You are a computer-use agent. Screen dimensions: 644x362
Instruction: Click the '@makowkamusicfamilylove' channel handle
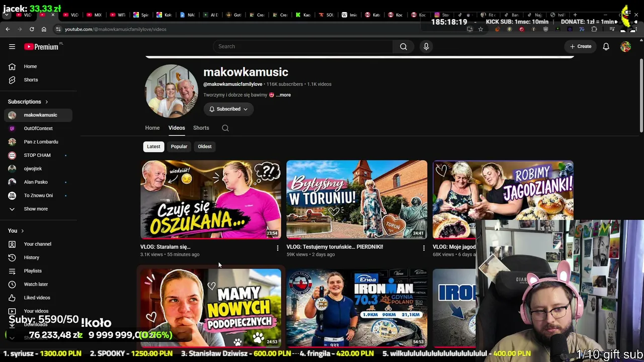pyautogui.click(x=232, y=84)
